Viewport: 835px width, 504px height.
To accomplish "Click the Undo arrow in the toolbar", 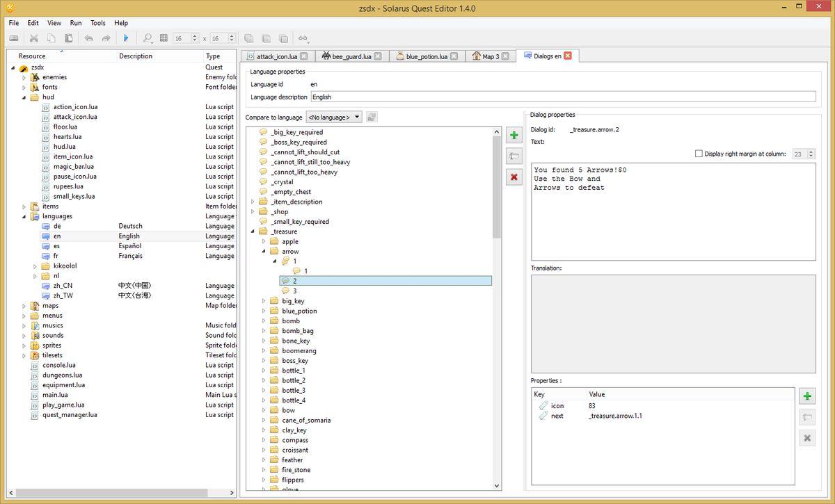I will coord(88,38).
